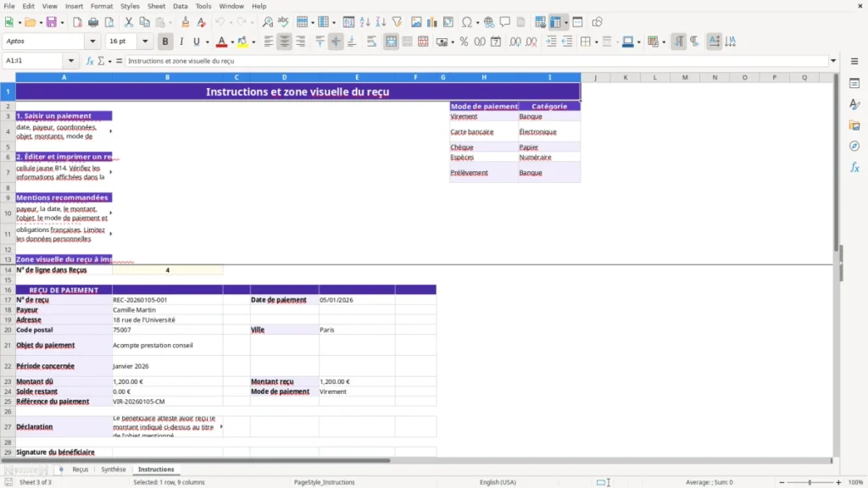Click the zoom in plus button

click(838, 482)
